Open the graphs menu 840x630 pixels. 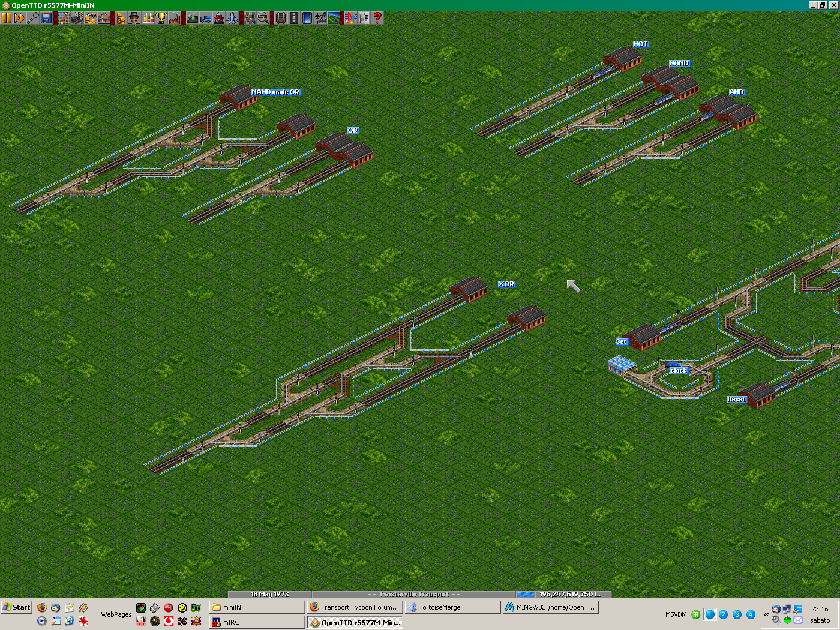pyautogui.click(x=148, y=18)
